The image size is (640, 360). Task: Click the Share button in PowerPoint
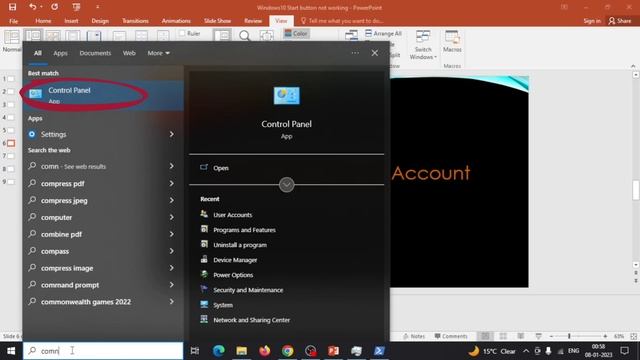click(x=620, y=21)
